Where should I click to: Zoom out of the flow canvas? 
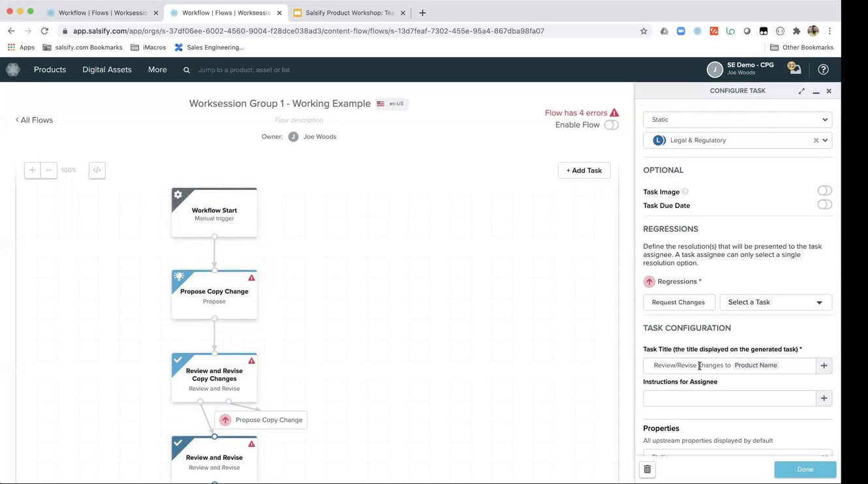tap(48, 170)
